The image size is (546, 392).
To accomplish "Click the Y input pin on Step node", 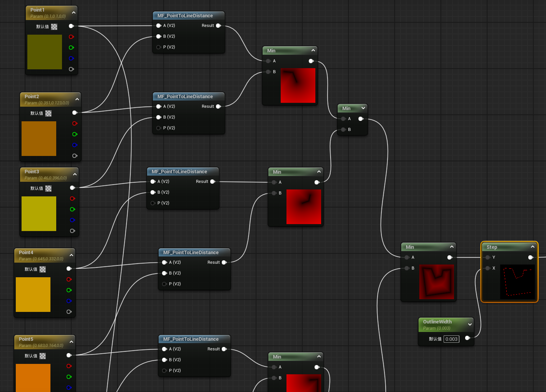I will pos(488,258).
